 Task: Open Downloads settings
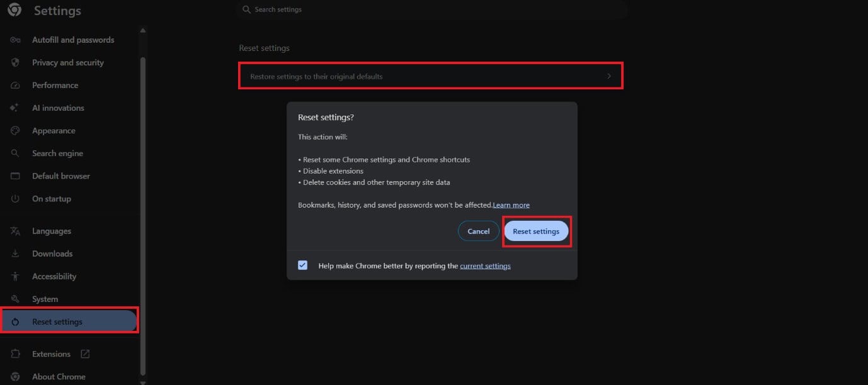point(52,254)
